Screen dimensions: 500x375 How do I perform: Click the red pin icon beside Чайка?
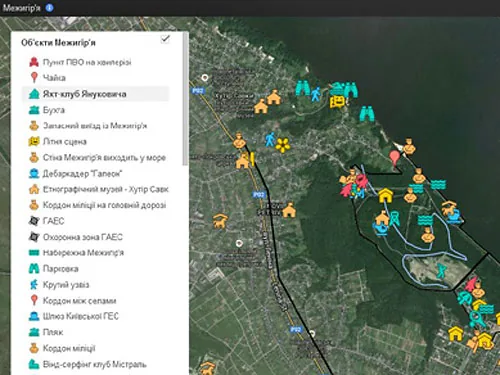(x=34, y=77)
